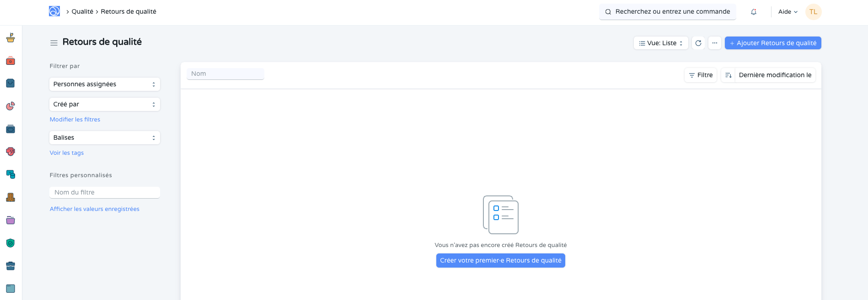Screen dimensions: 868x300
Task: Open the three-dots more options menu
Action: [715, 43]
